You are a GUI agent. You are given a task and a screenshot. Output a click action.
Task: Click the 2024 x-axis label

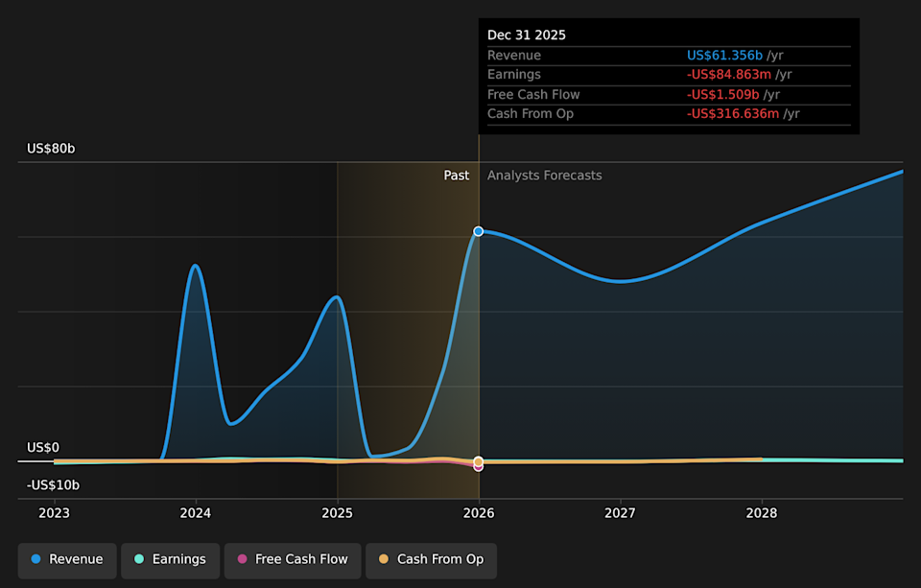click(196, 513)
